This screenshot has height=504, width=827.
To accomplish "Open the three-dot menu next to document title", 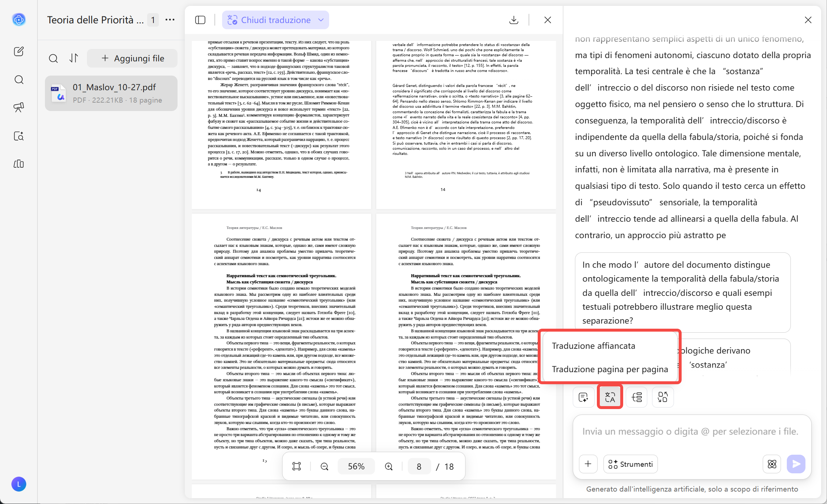I will point(169,20).
